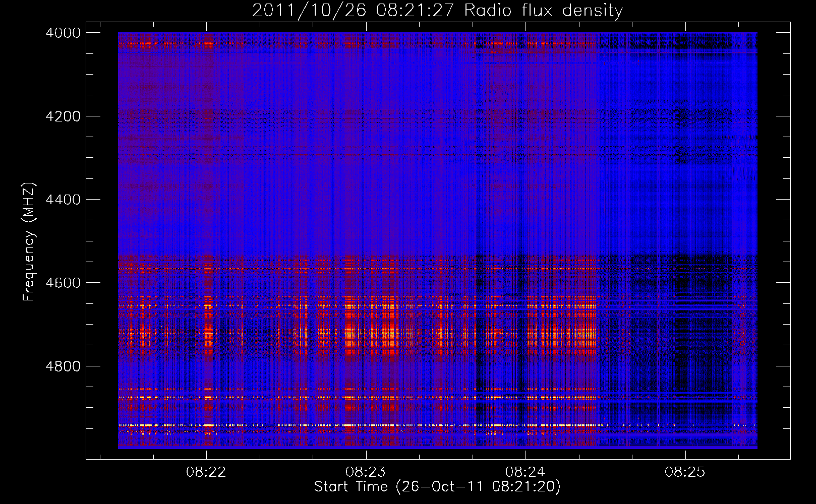
Task: Click the 'Start Time (26-Oct-11 08:21:20)' axis label
Action: (437, 487)
